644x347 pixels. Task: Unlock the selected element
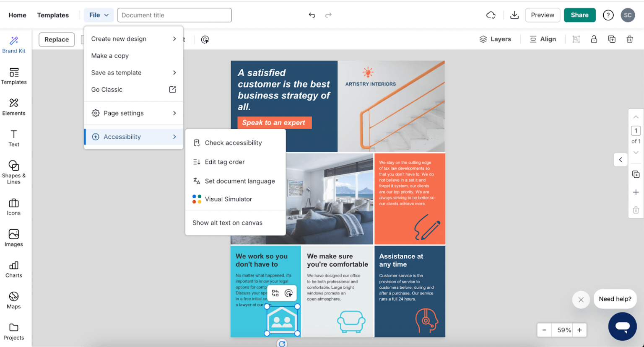coord(594,39)
